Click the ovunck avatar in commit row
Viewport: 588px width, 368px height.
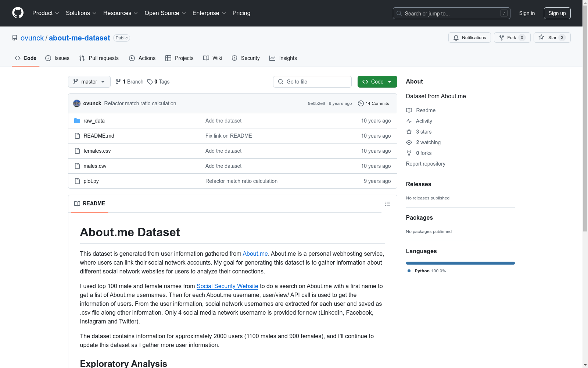point(77,103)
